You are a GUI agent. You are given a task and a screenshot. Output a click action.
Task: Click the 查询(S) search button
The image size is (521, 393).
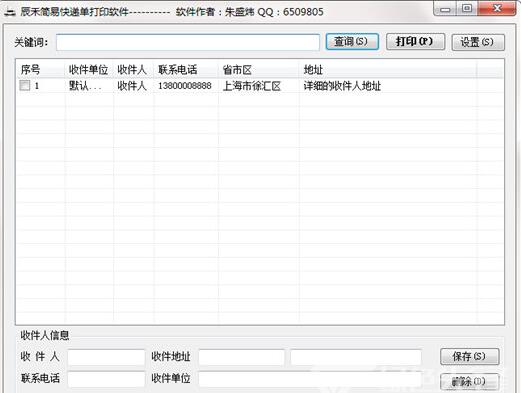point(352,42)
